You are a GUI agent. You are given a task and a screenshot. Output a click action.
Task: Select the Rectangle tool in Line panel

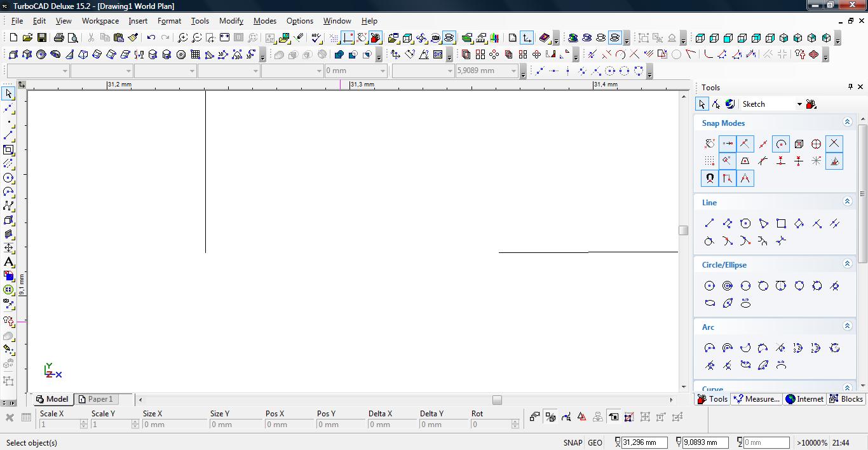[781, 224]
